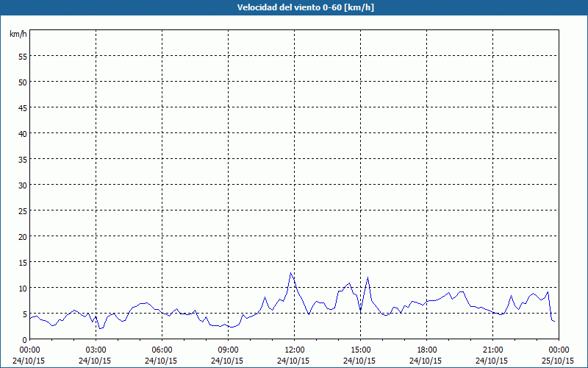Click the Y-axis value 10
588x368 pixels.
tap(23, 288)
